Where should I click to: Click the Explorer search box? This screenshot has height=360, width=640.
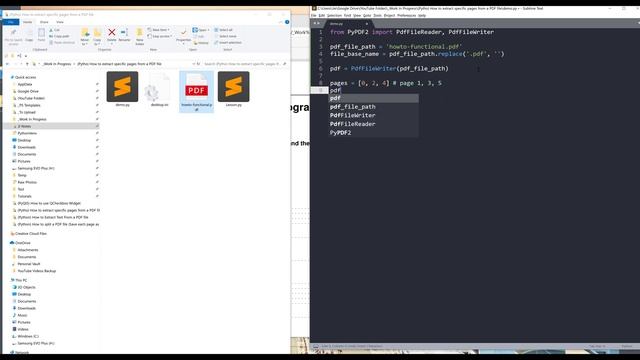[244, 64]
